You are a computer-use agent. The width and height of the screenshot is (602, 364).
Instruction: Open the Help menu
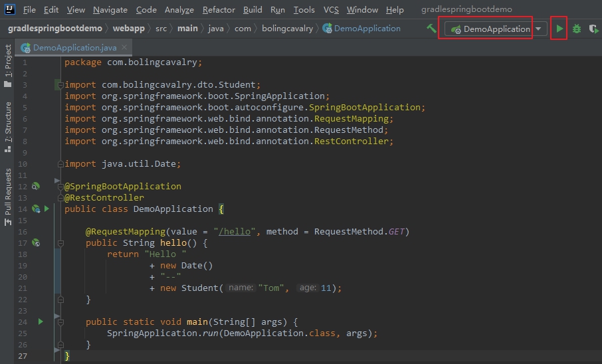click(394, 9)
